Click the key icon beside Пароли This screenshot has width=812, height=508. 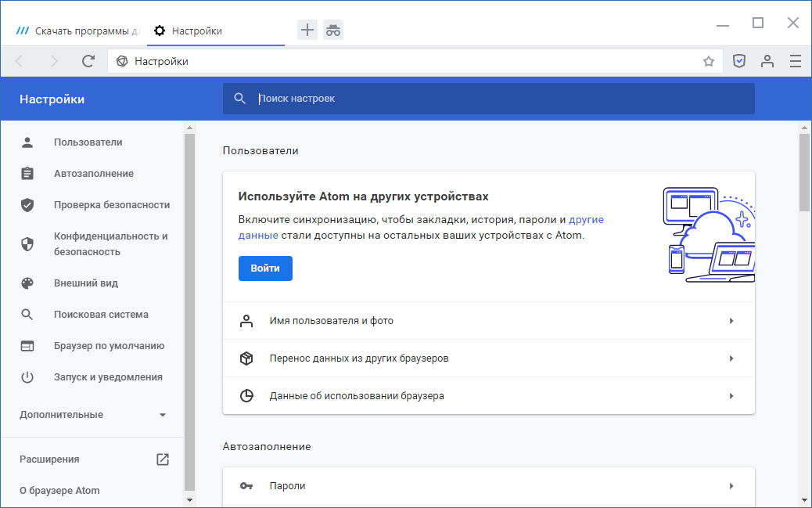[x=246, y=486]
